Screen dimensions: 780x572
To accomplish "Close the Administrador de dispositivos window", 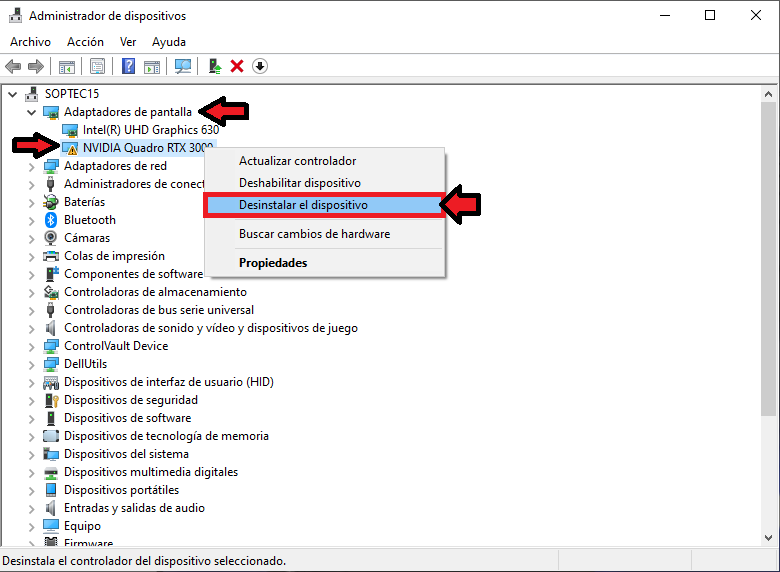I will click(756, 15).
